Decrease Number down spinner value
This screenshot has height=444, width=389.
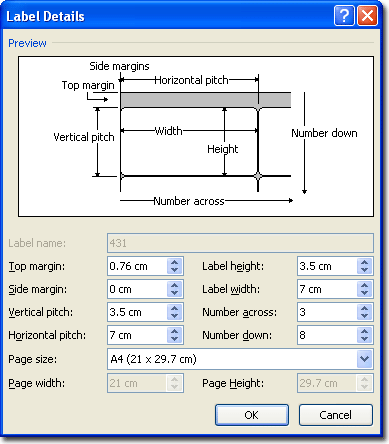tap(364, 339)
